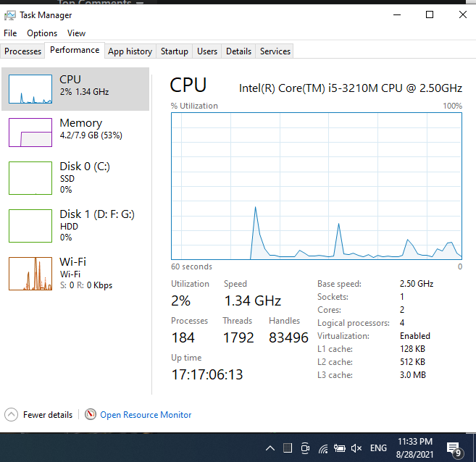The image size is (476, 462).
Task: Open the Options menu
Action: tap(42, 33)
